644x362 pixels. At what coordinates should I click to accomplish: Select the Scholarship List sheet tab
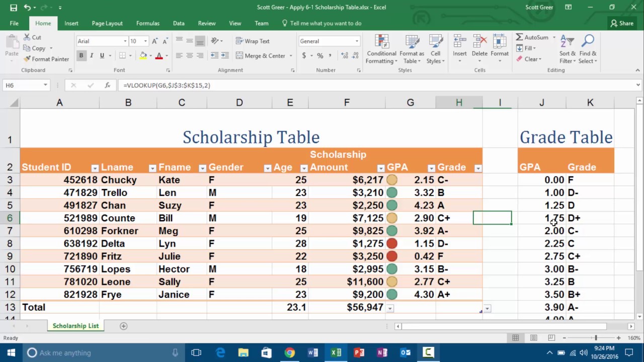[x=75, y=326]
